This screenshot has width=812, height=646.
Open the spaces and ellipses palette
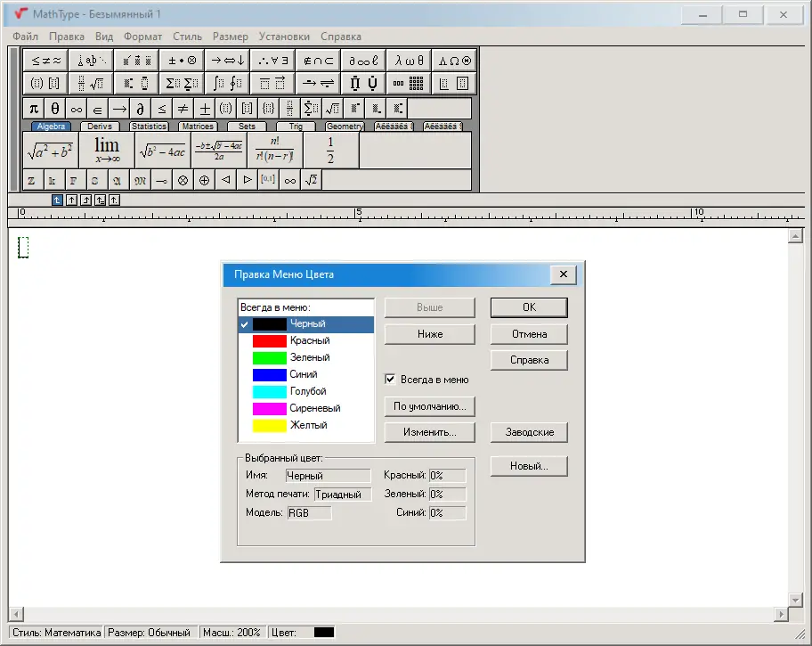click(92, 61)
